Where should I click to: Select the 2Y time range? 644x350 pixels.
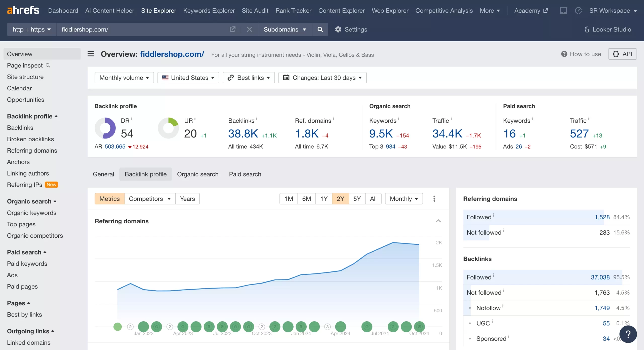click(340, 199)
